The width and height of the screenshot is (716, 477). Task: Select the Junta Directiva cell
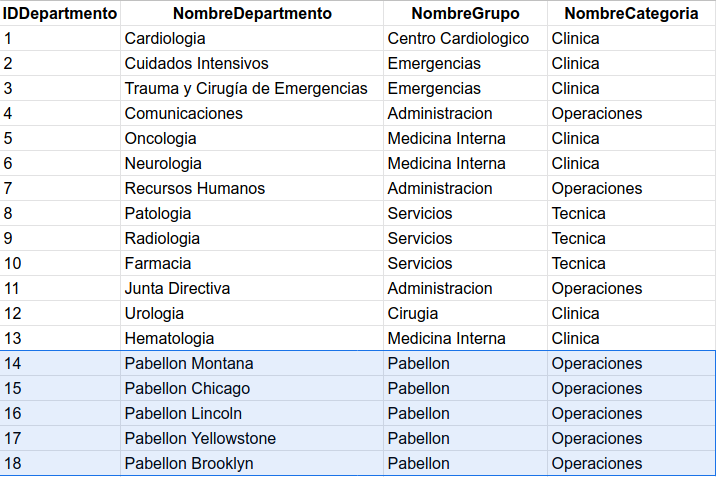coord(252,288)
